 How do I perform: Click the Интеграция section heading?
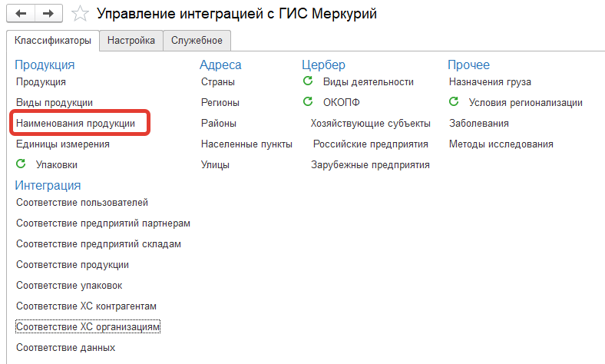coord(48,186)
